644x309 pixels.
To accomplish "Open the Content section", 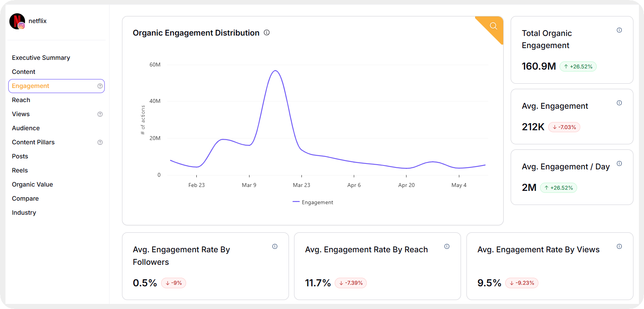I will 23,72.
